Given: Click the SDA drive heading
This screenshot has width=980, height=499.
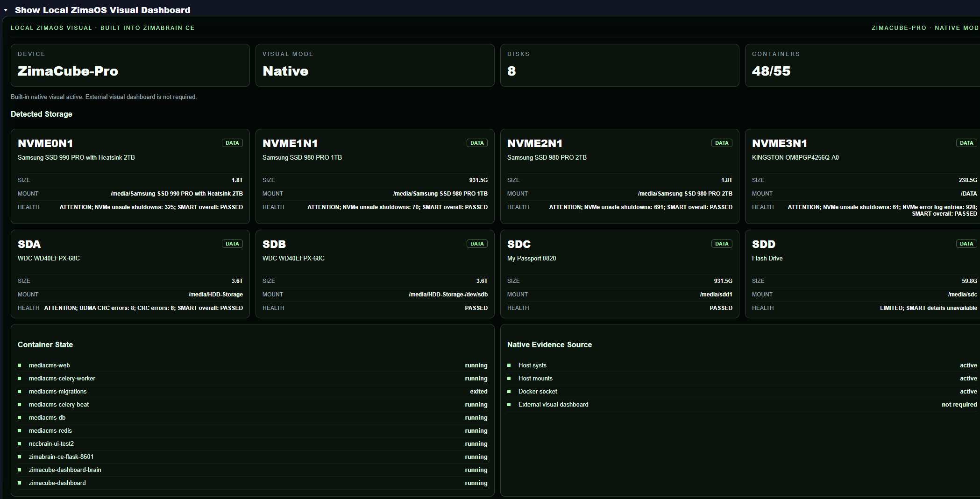Looking at the screenshot, I should point(29,244).
